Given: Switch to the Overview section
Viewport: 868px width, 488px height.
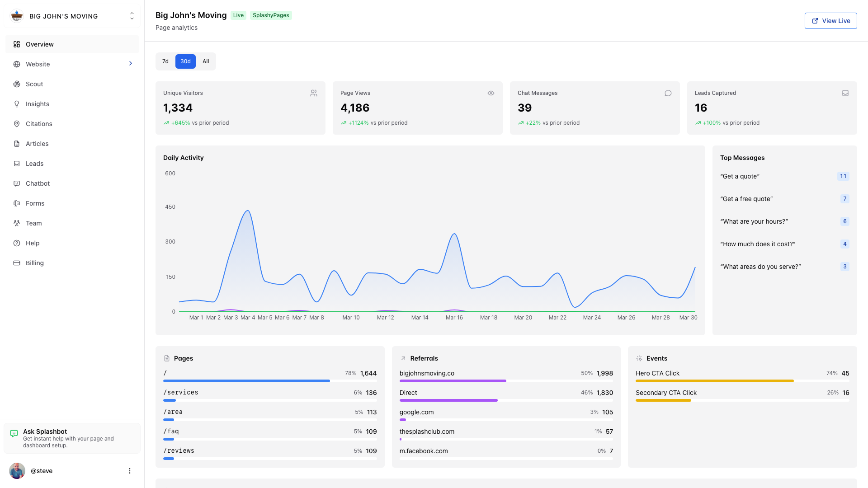Looking at the screenshot, I should [x=40, y=44].
